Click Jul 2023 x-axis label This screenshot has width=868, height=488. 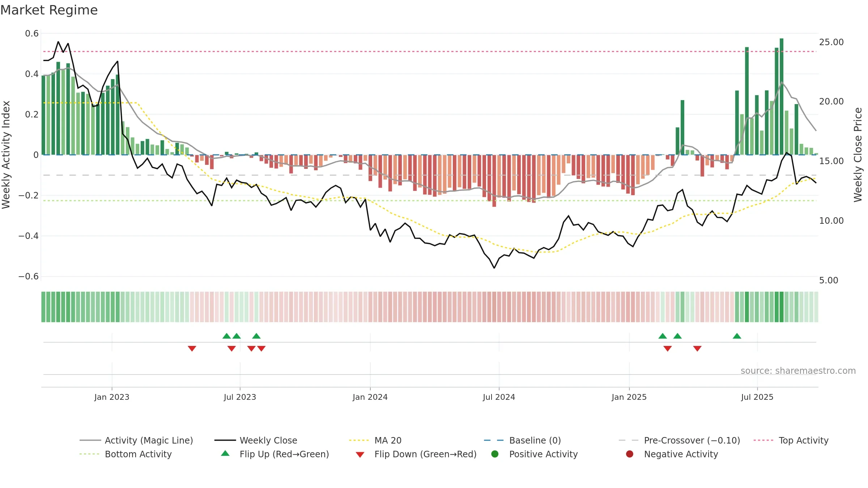[x=240, y=397]
